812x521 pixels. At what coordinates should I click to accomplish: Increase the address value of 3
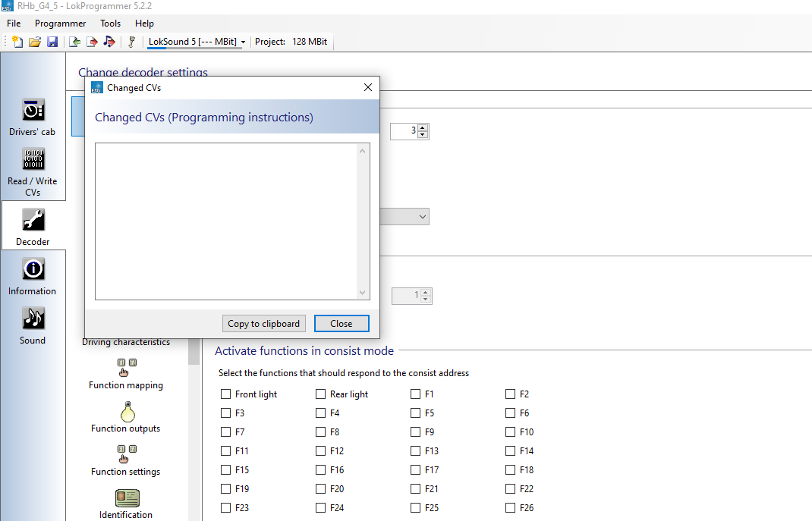tap(423, 128)
